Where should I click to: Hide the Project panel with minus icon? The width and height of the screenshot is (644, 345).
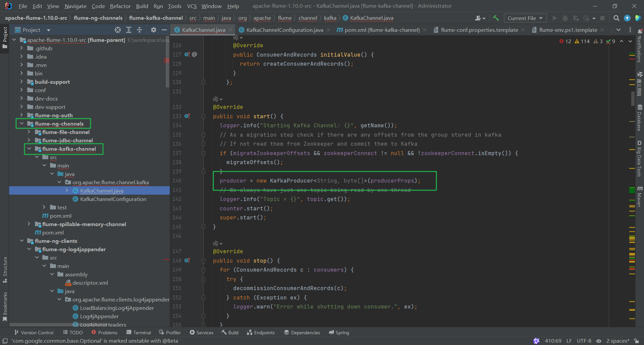[x=164, y=30]
